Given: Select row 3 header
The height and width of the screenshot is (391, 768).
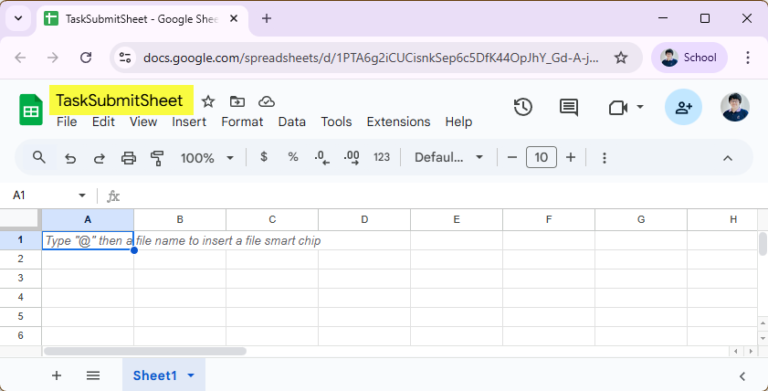Looking at the screenshot, I should click(21, 278).
